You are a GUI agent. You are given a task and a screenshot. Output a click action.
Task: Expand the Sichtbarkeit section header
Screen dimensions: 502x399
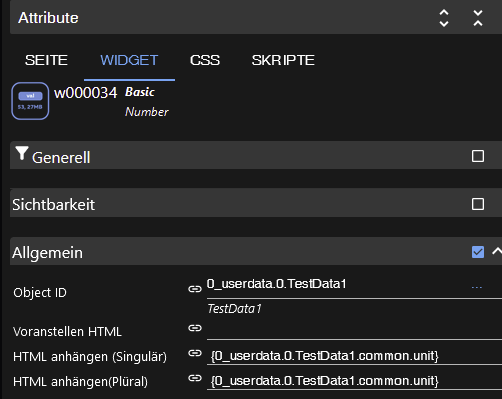click(x=256, y=203)
